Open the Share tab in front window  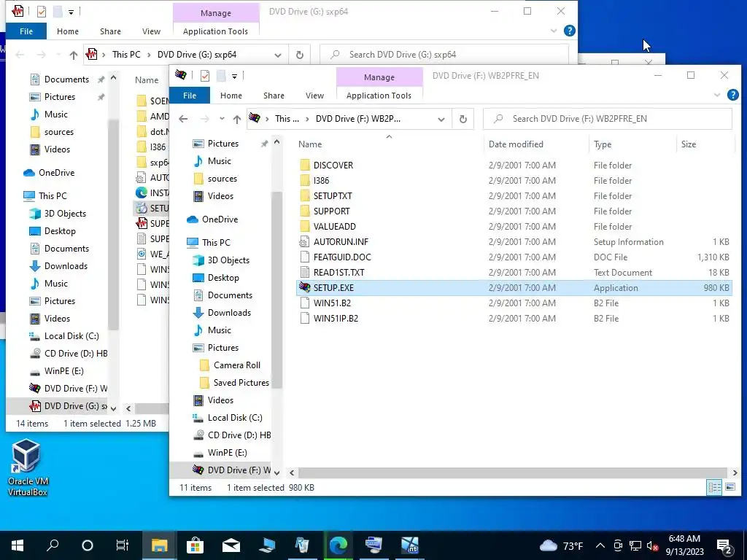click(x=274, y=96)
